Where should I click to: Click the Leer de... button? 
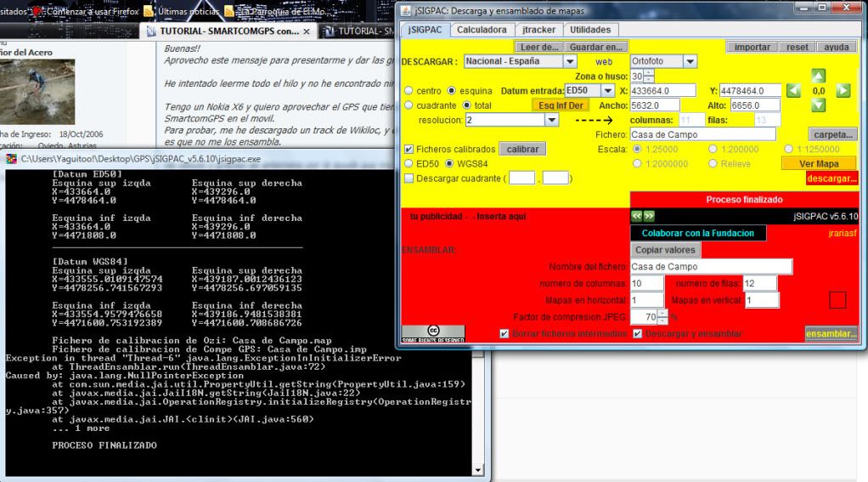[539, 47]
